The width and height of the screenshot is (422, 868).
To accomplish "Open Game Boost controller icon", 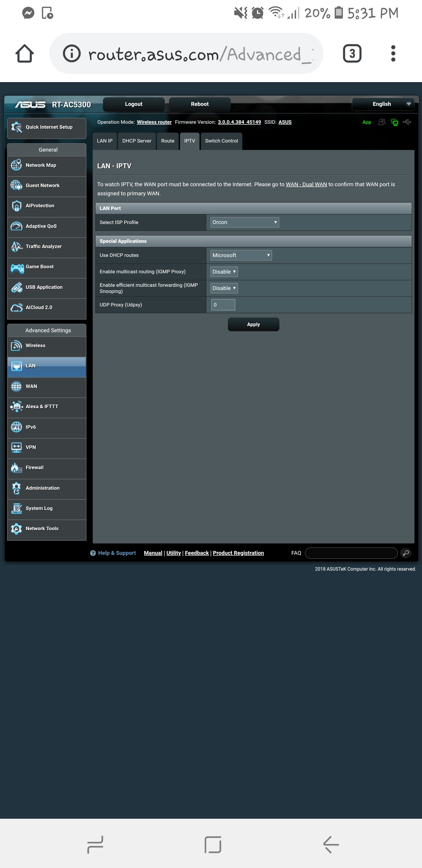I will pyautogui.click(x=17, y=268).
